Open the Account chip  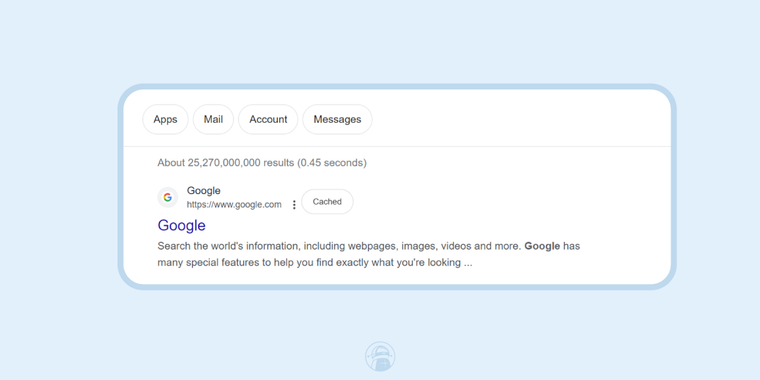point(268,119)
